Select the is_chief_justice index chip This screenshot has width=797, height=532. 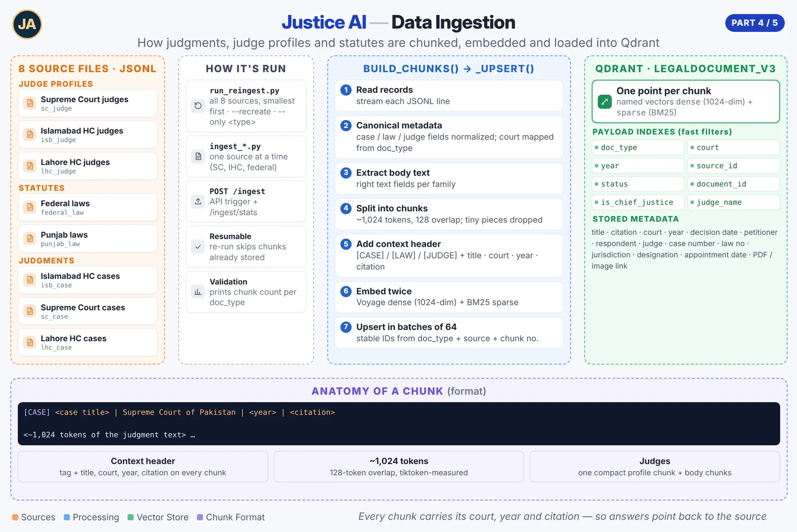click(x=638, y=202)
